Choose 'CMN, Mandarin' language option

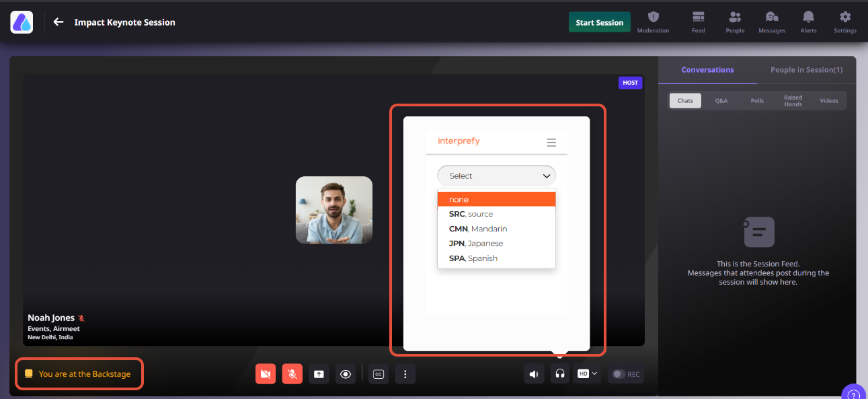(496, 229)
